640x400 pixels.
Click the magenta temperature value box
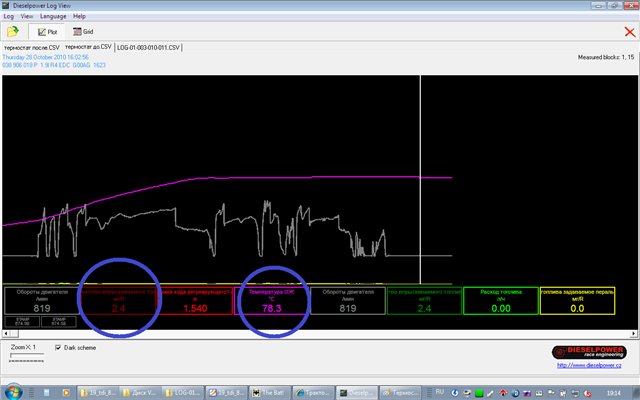pyautogui.click(x=270, y=303)
